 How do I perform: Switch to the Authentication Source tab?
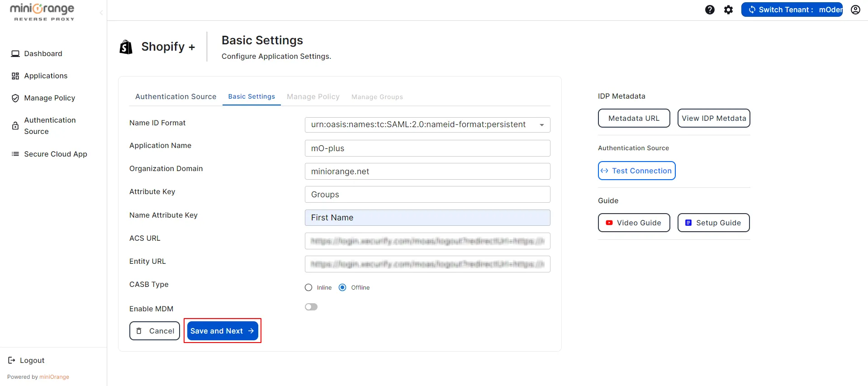point(175,96)
